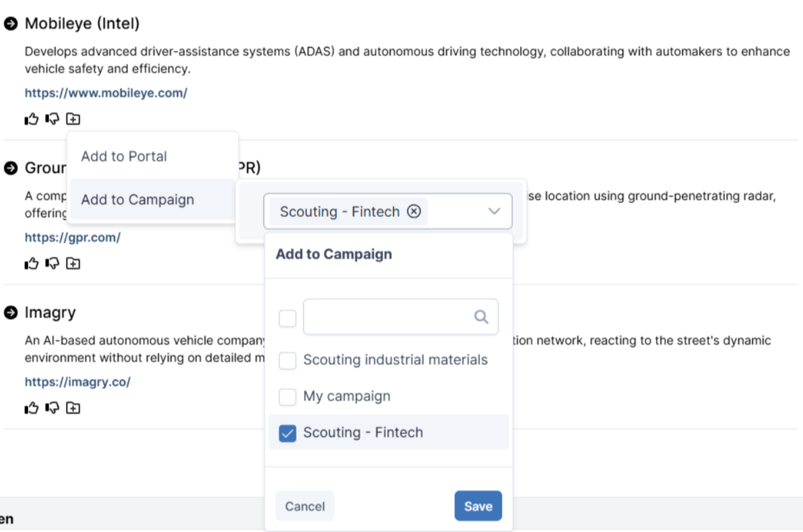Open the add-to-folder icon under Mobileye
The image size is (803, 532).
(73, 119)
